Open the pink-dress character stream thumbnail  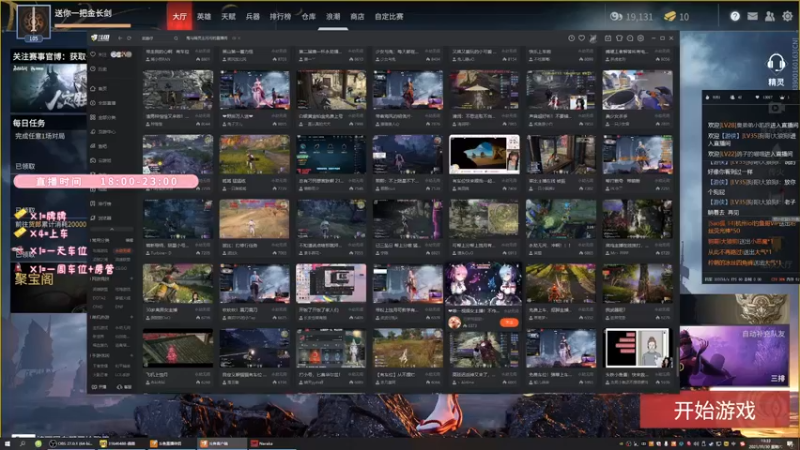254,90
